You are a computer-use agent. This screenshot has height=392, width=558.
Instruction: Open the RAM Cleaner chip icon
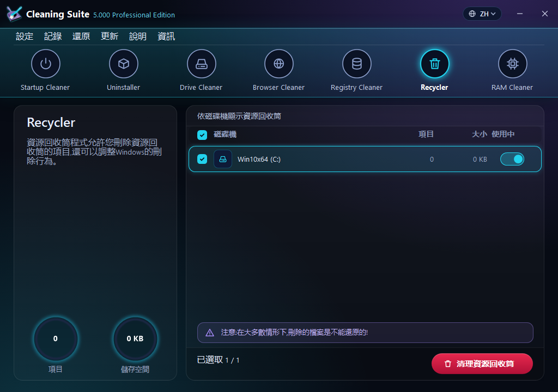coord(512,64)
